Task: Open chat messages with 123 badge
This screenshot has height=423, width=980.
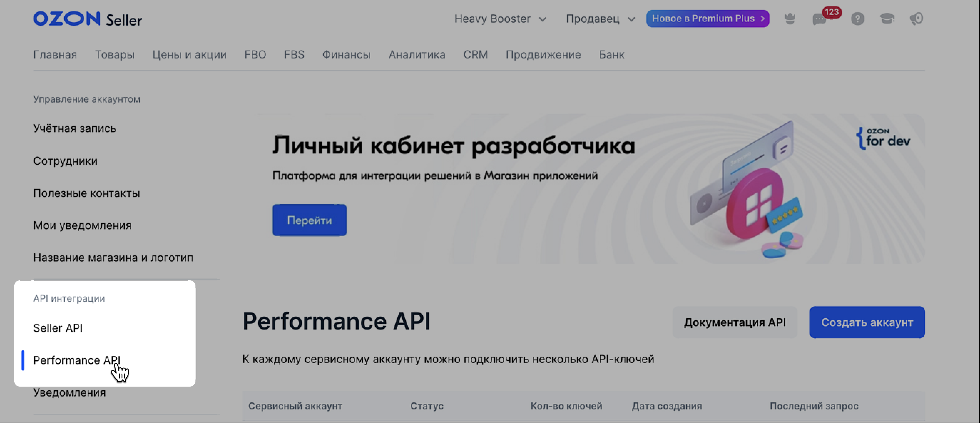Action: (x=820, y=19)
